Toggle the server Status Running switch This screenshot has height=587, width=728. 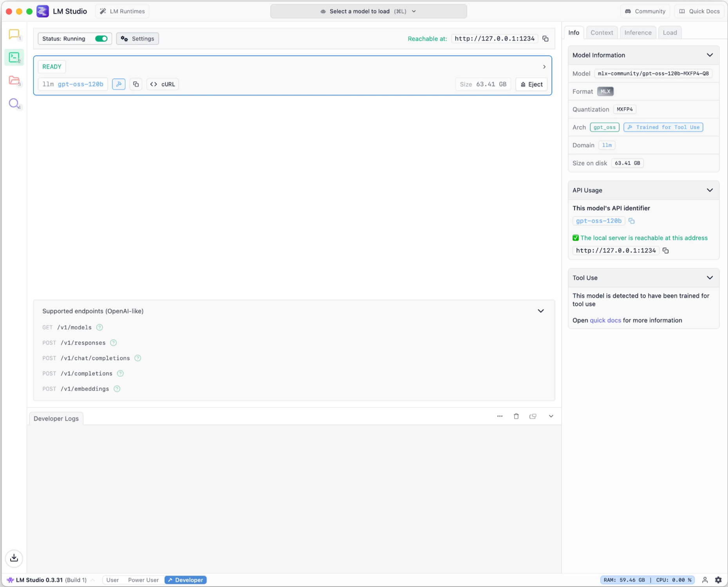pos(101,39)
